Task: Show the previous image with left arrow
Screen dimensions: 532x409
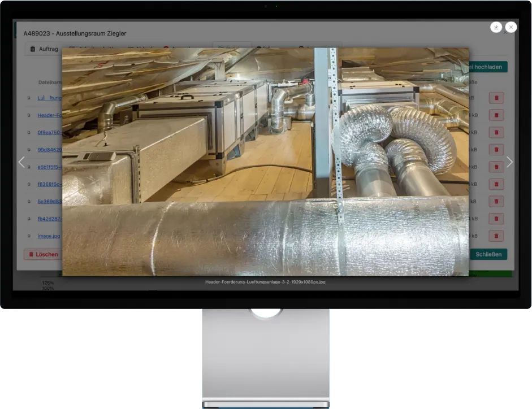Action: (22, 162)
